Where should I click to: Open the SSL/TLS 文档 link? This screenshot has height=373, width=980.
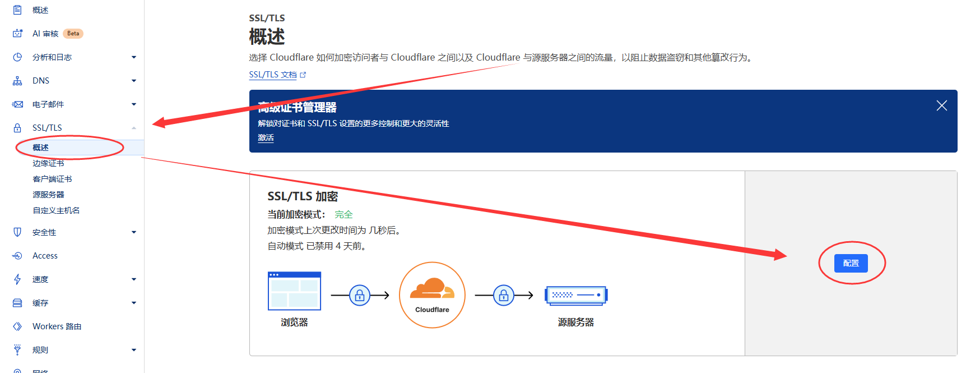tap(273, 75)
